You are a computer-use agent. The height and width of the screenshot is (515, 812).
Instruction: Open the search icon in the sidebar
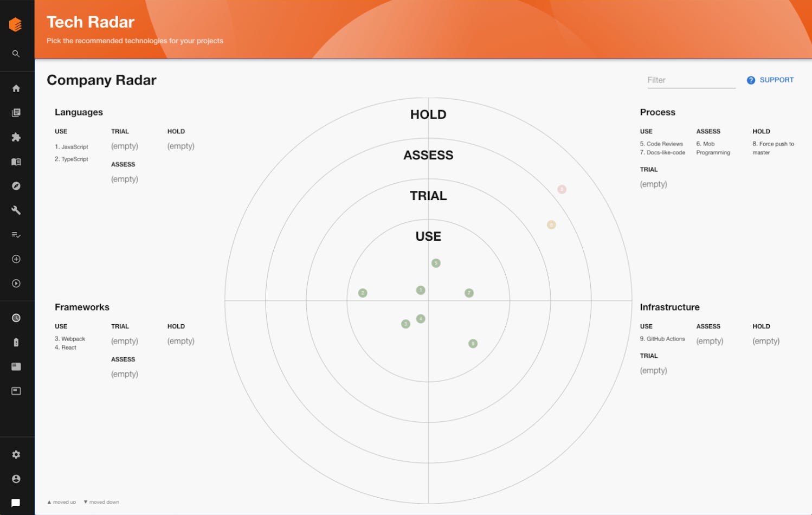click(16, 53)
